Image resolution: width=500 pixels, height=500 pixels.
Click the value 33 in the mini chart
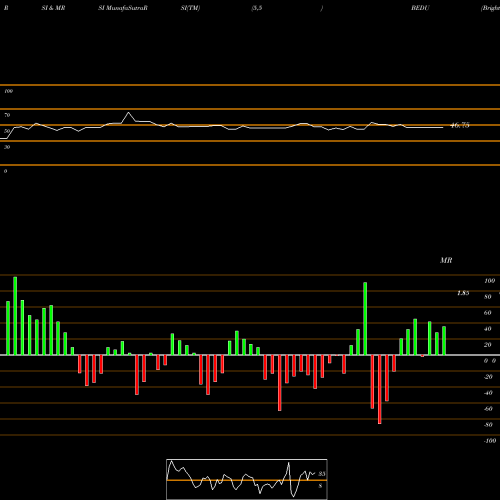click(x=322, y=474)
